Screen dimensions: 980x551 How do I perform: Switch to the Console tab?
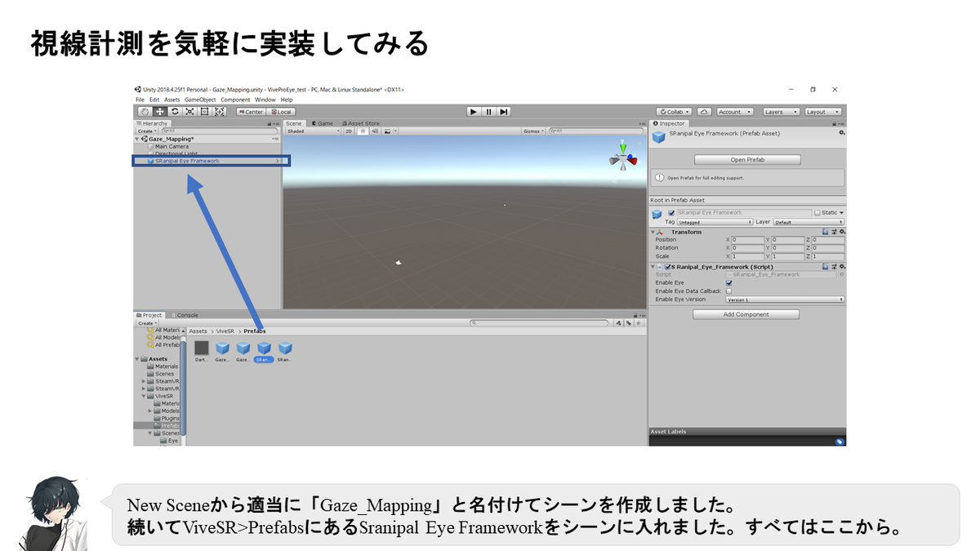click(185, 315)
